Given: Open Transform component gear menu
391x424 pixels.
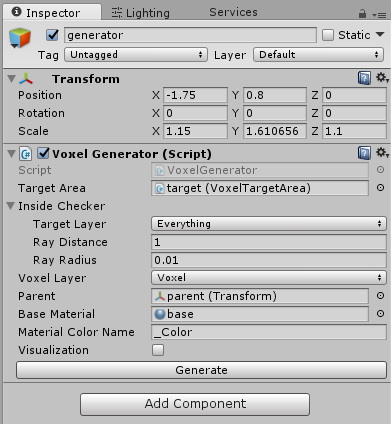Looking at the screenshot, I should click(x=382, y=78).
